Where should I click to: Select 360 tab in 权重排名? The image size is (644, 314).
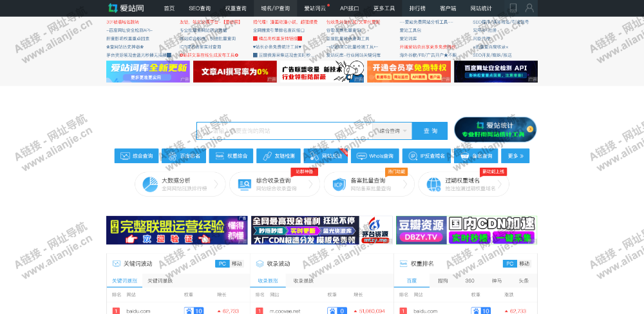point(470,280)
